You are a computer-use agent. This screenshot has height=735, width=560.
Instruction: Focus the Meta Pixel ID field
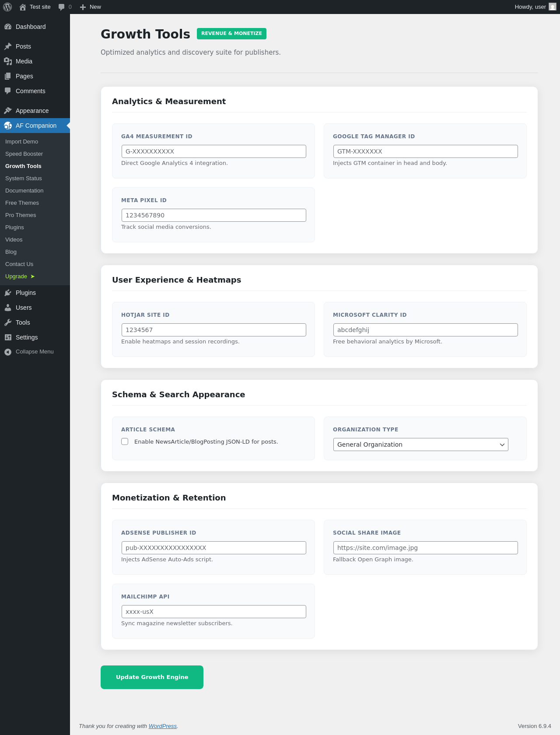[x=214, y=215]
